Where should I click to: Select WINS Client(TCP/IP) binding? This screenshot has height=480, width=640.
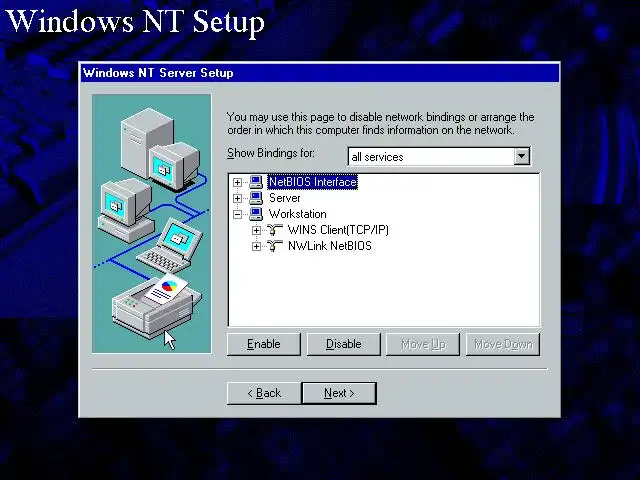[338, 230]
